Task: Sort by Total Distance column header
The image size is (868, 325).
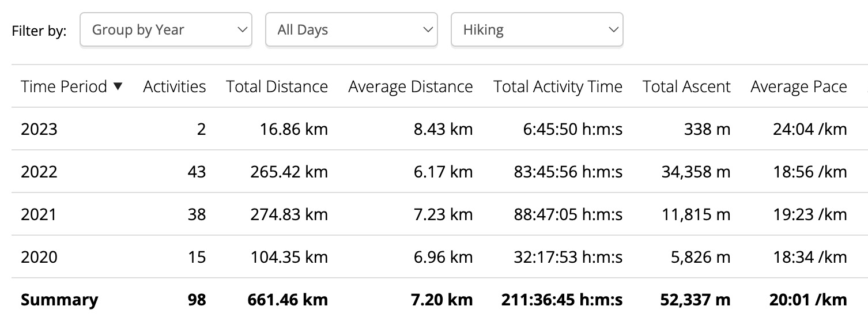Action: [x=277, y=86]
